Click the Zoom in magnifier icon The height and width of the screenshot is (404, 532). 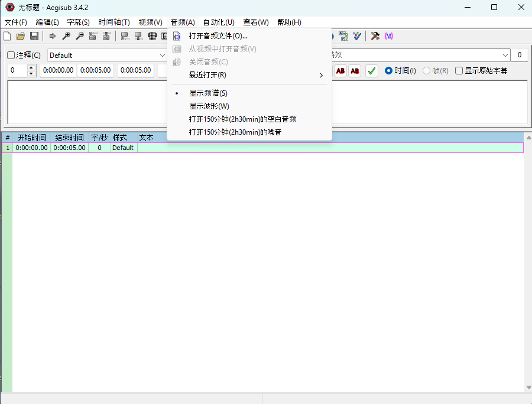coord(66,36)
